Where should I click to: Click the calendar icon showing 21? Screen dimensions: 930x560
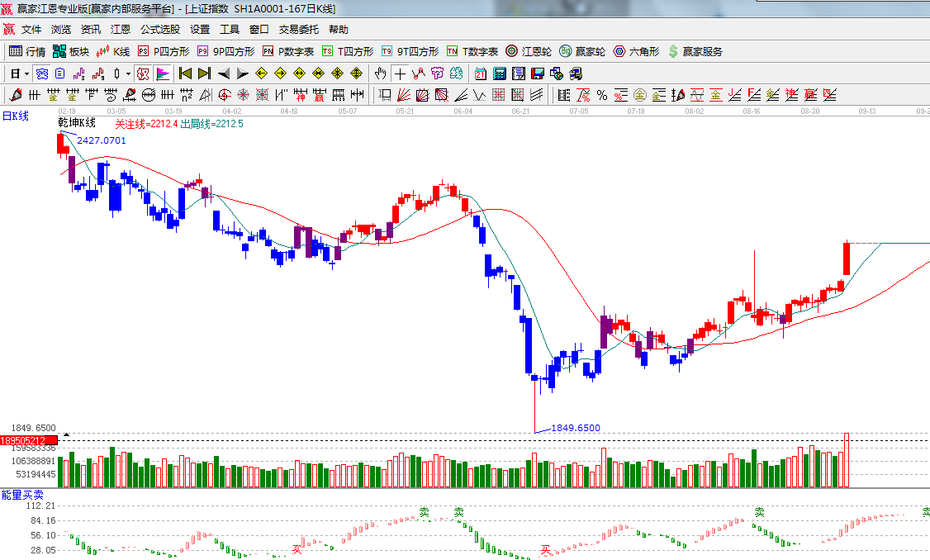pos(481,74)
